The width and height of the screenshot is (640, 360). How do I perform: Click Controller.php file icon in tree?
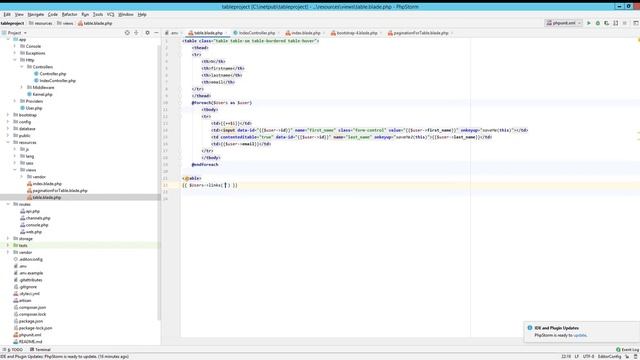pyautogui.click(x=36, y=74)
